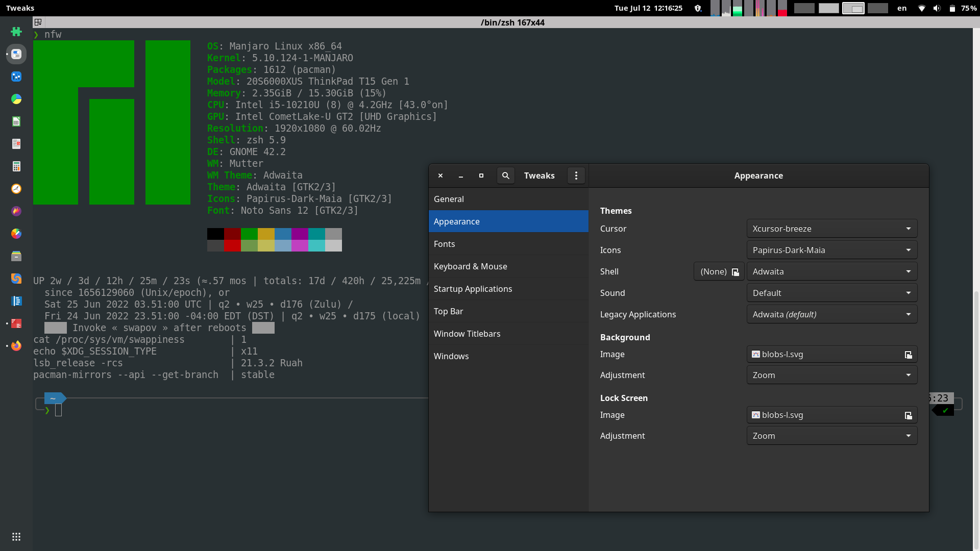
Task: Launch the Calculator from the dock
Action: [x=16, y=166]
